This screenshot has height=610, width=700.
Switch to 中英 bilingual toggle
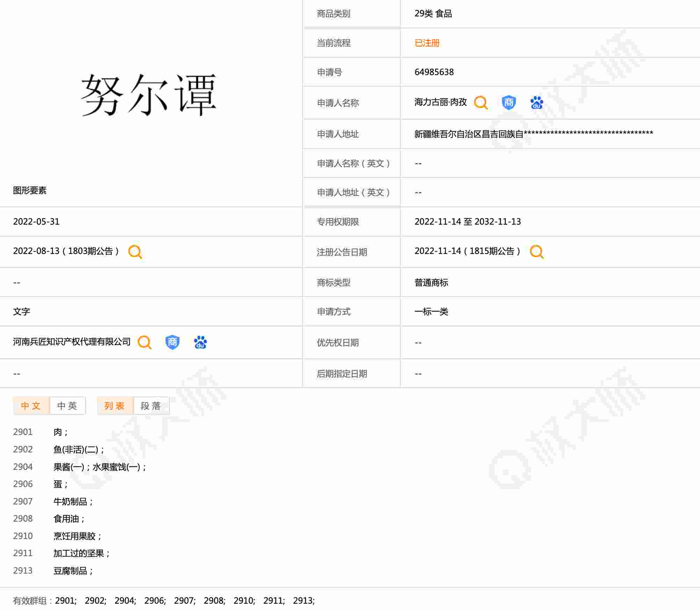tap(67, 406)
